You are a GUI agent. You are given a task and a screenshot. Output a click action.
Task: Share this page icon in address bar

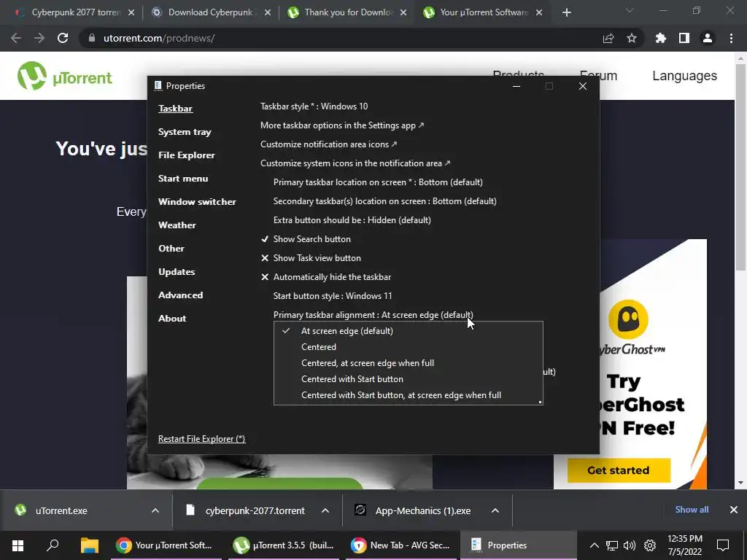[x=608, y=38]
